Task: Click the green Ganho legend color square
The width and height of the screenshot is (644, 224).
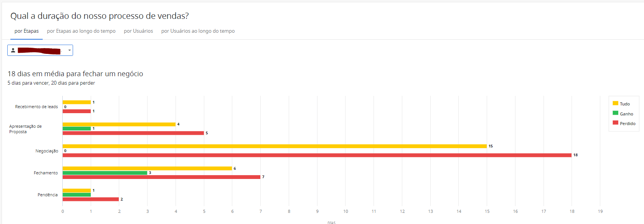Action: pos(615,113)
